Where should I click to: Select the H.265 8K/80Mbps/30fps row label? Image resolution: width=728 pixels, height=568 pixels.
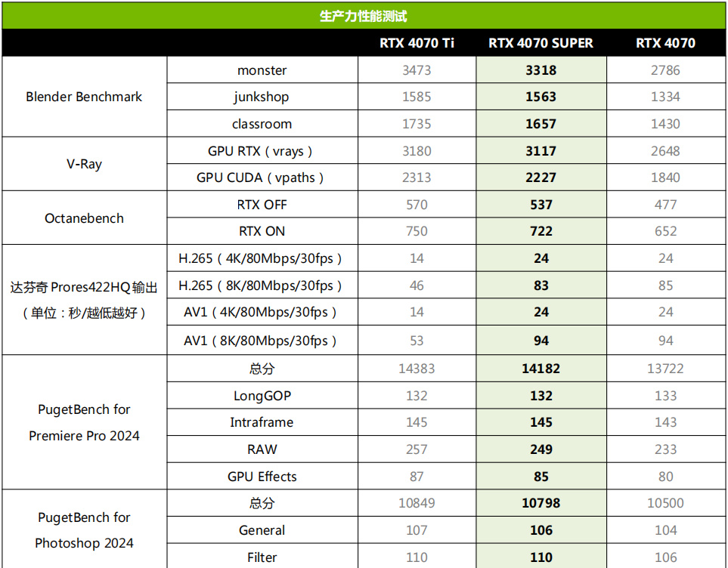pos(260,286)
